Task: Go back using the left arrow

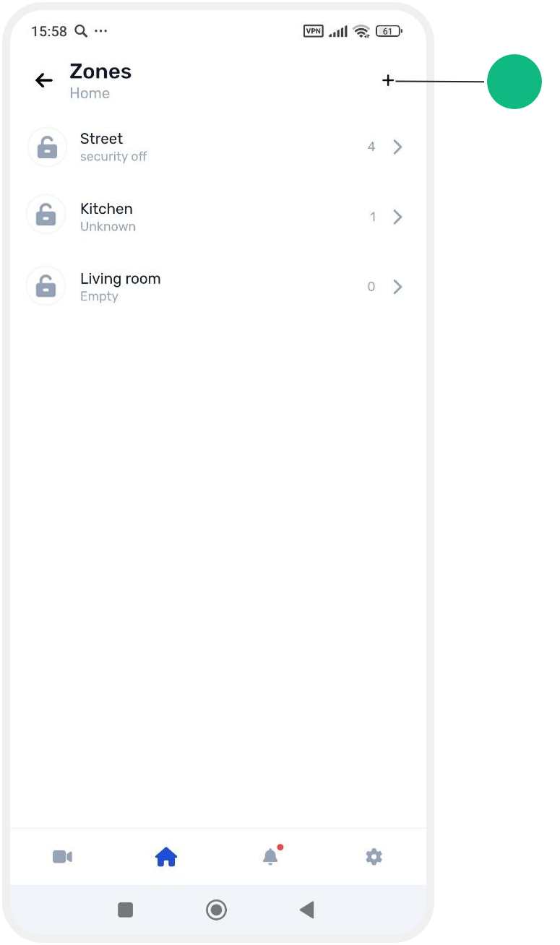Action: click(44, 80)
